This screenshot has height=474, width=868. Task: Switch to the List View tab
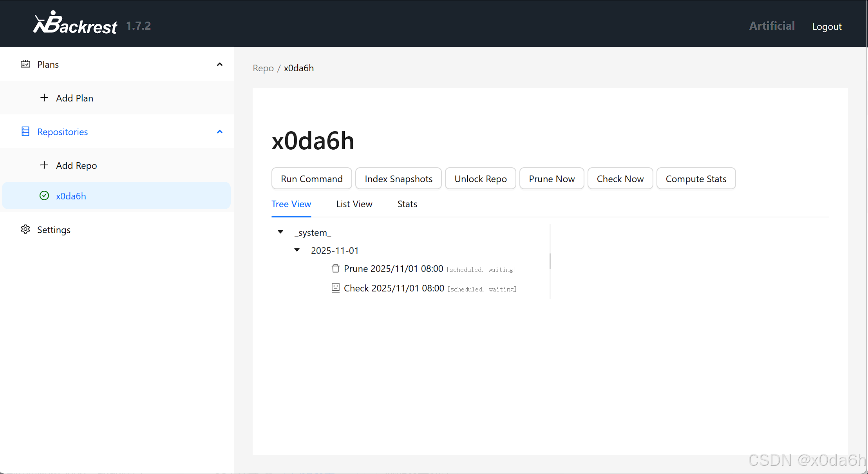(x=354, y=204)
